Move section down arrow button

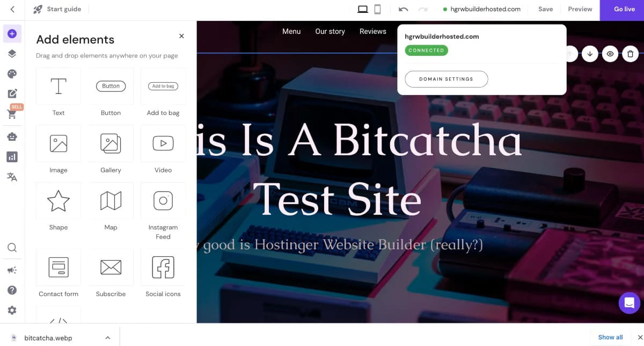pos(590,54)
